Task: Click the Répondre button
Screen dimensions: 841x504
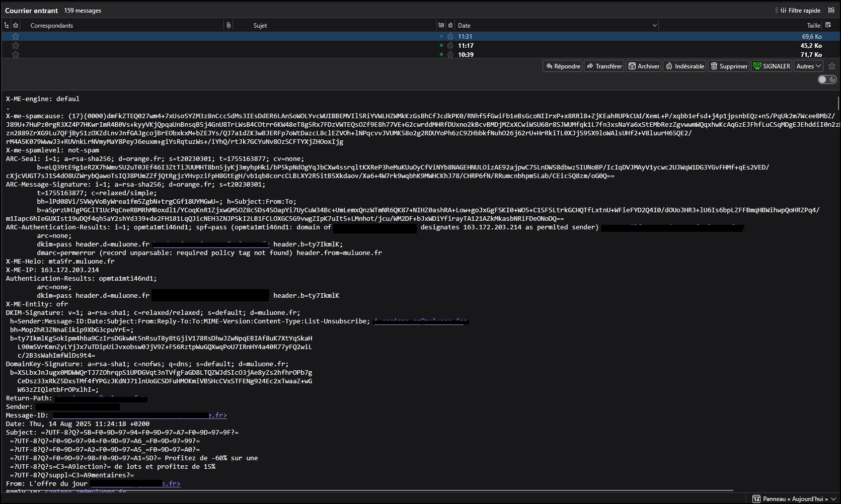Action: 563,66
